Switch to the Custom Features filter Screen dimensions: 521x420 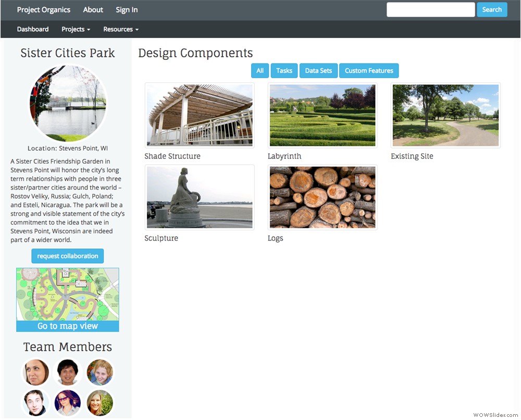pyautogui.click(x=369, y=70)
